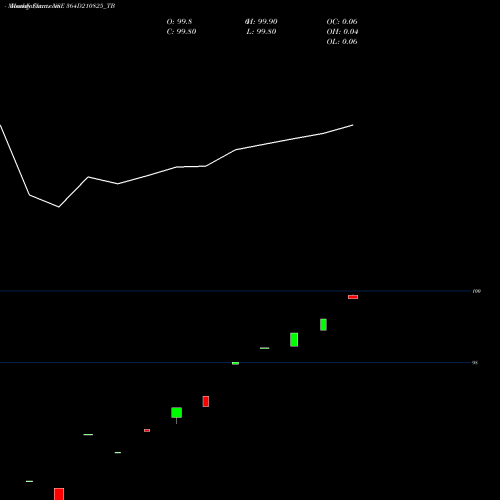Click the 98 price axis label

coord(475,363)
